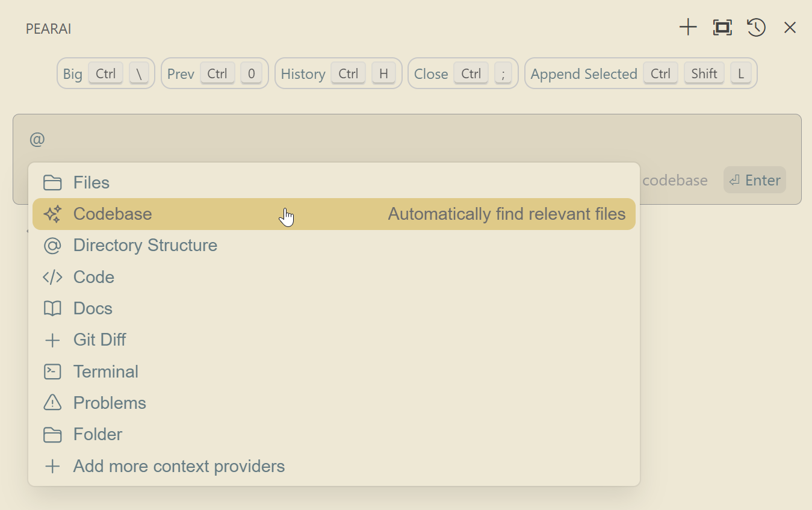Image resolution: width=812 pixels, height=510 pixels.
Task: Select the Folder context option
Action: pos(98,434)
